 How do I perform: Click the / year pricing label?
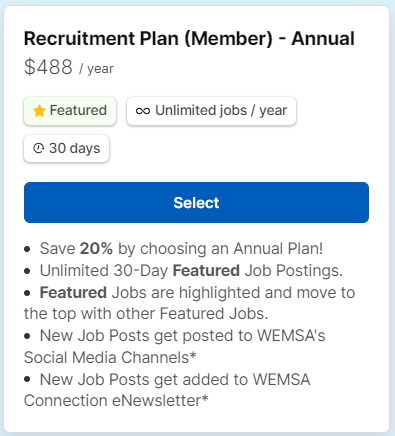click(97, 69)
